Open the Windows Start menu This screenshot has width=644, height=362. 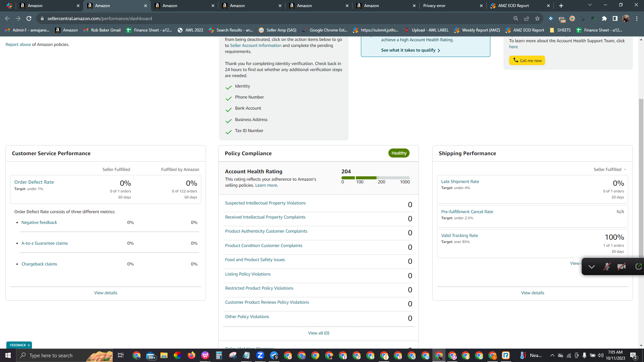click(8, 355)
